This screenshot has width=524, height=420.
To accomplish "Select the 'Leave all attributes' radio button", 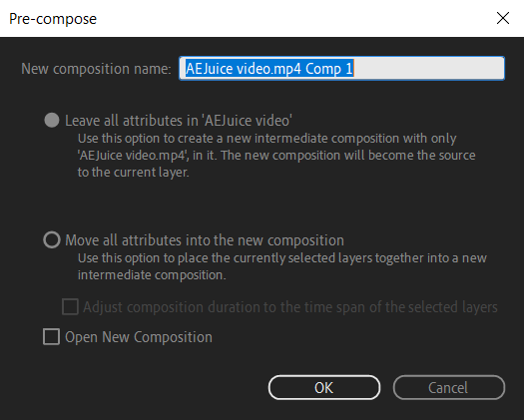I will click(x=52, y=121).
